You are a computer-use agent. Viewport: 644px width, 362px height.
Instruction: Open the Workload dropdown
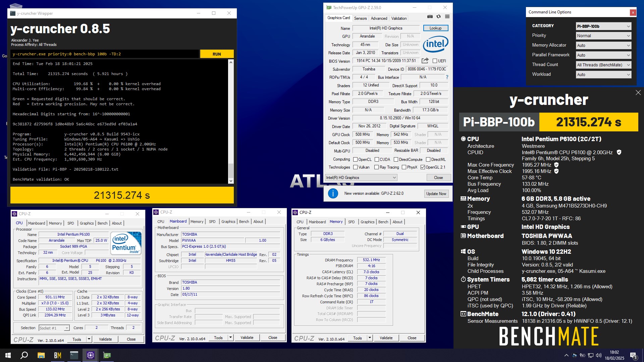pyautogui.click(x=603, y=75)
